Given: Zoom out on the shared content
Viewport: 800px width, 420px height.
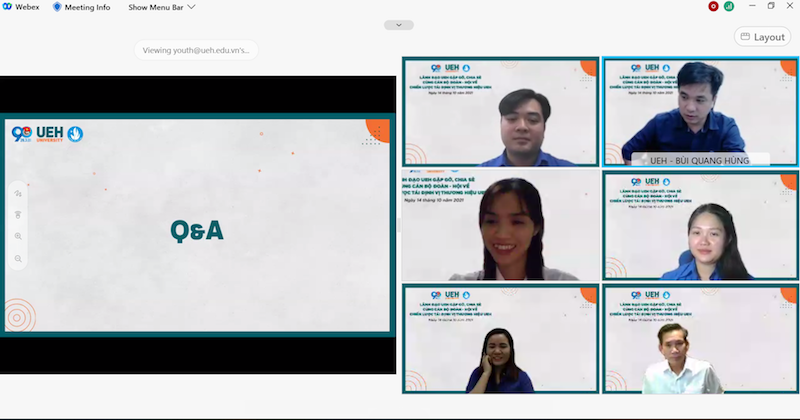Looking at the screenshot, I should click(18, 259).
